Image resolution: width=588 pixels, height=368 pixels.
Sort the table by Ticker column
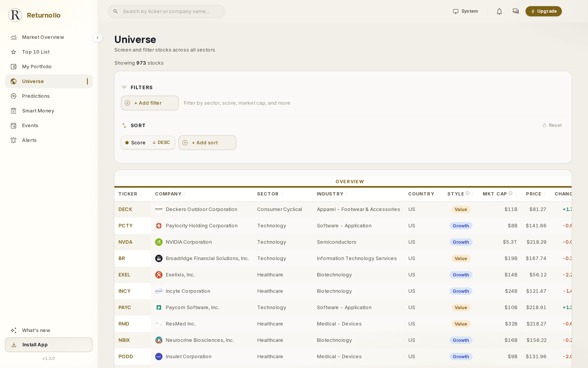[130, 194]
